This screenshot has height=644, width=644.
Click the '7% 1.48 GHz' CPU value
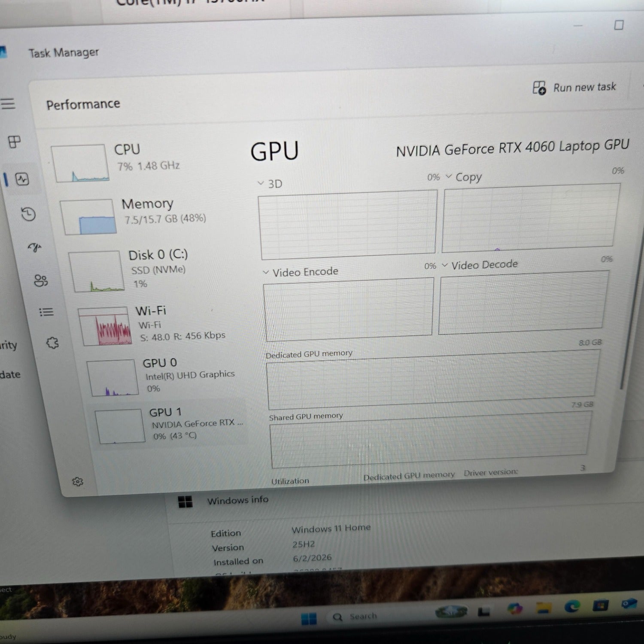click(149, 166)
